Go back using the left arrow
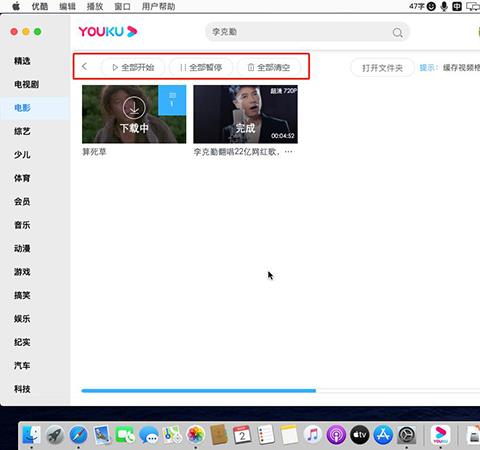The image size is (480, 450). [x=84, y=67]
